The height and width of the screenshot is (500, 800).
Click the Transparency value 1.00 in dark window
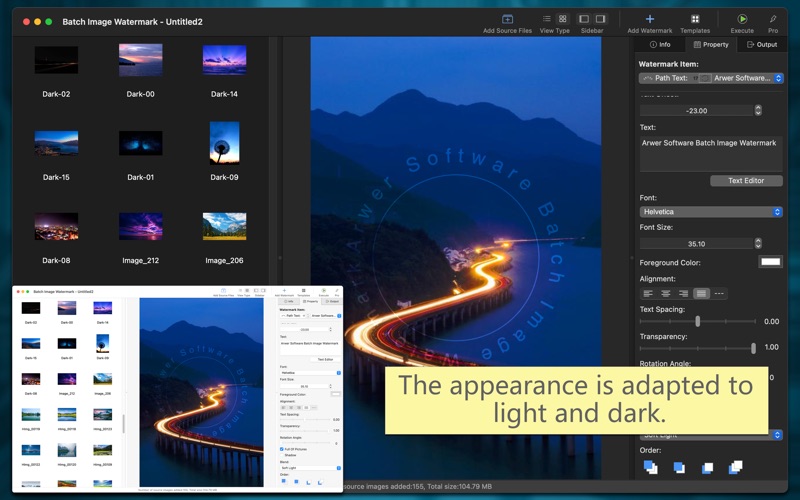[x=771, y=347]
